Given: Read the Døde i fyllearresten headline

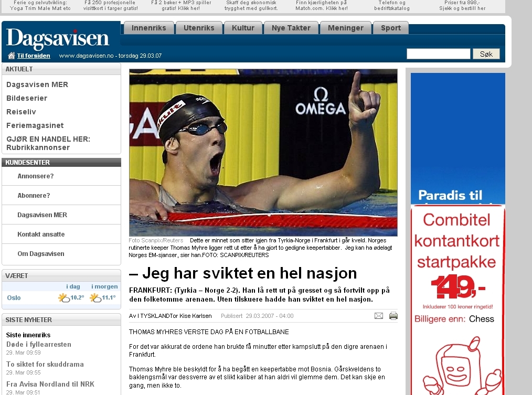Looking at the screenshot, I should [39, 345].
